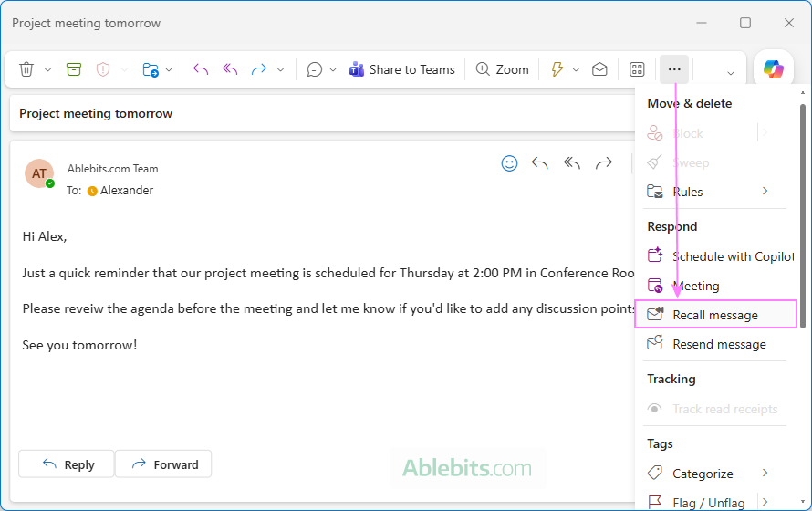This screenshot has width=812, height=511.
Task: Expand the Rules submenu chevron
Action: pyautogui.click(x=765, y=191)
